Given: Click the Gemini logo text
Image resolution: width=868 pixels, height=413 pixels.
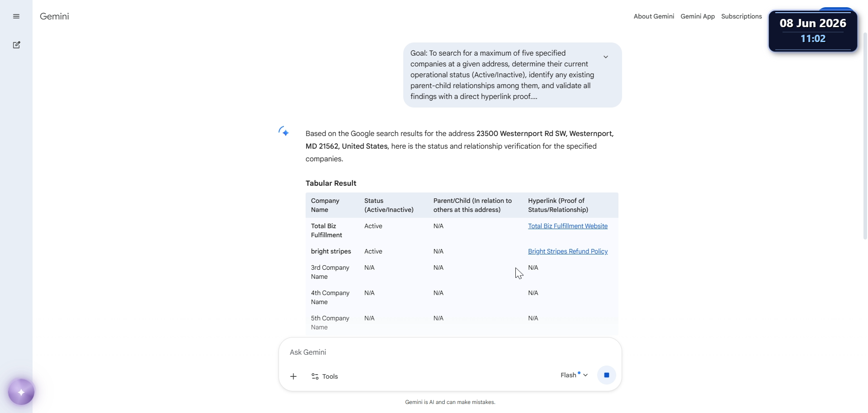Looking at the screenshot, I should tap(54, 16).
